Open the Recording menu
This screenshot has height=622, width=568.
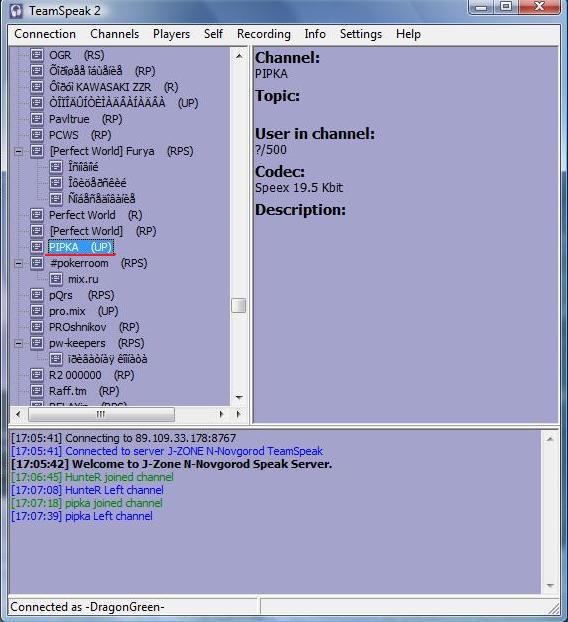264,34
